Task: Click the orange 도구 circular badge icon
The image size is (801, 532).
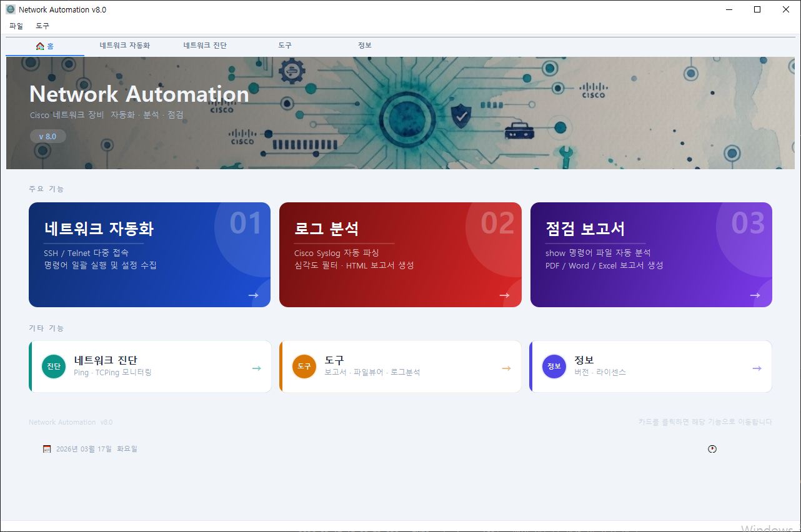Action: (304, 367)
